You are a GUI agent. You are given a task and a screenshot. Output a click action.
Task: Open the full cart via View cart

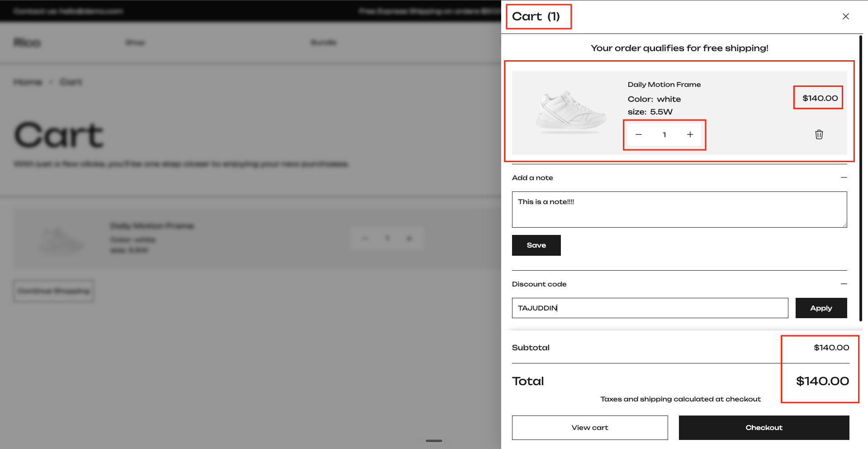coord(590,428)
